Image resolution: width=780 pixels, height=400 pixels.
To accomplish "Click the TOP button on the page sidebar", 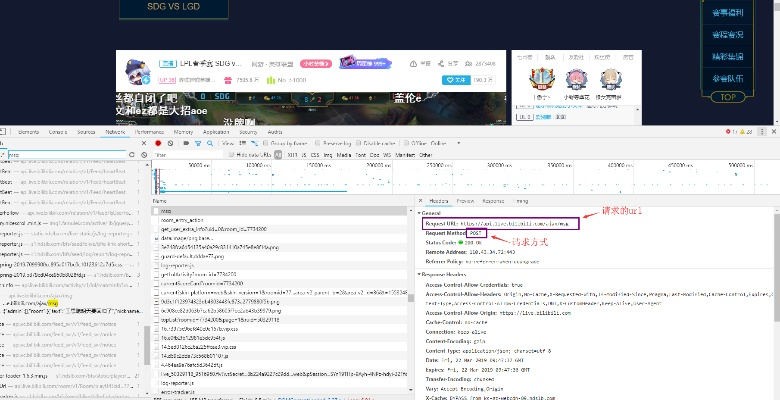I will tap(728, 97).
